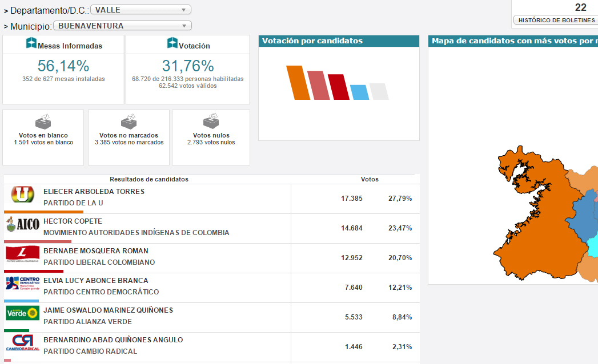Screen dimensions: 598x364
Task: Click the AICO party logo
Action: point(23,224)
